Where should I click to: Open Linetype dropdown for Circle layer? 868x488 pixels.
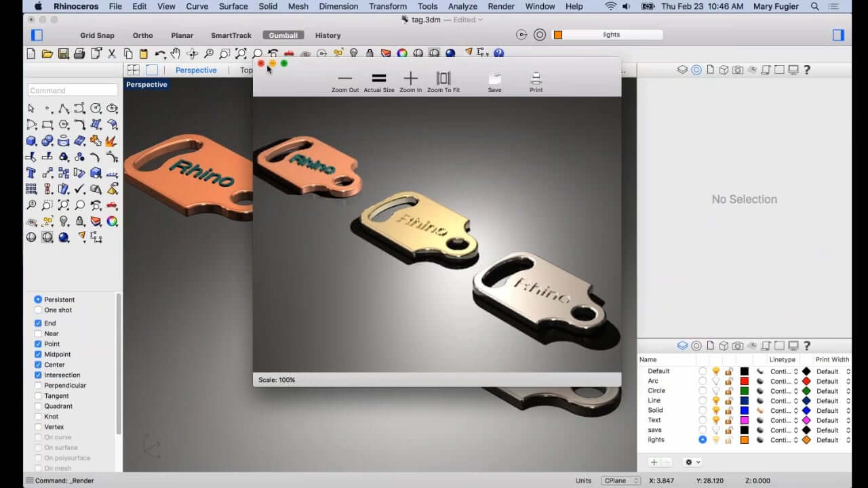click(x=785, y=391)
